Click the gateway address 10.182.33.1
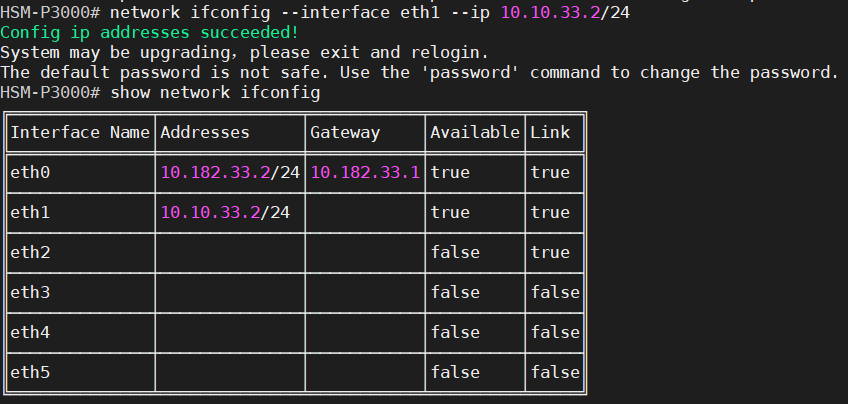The width and height of the screenshot is (848, 404). tap(365, 172)
